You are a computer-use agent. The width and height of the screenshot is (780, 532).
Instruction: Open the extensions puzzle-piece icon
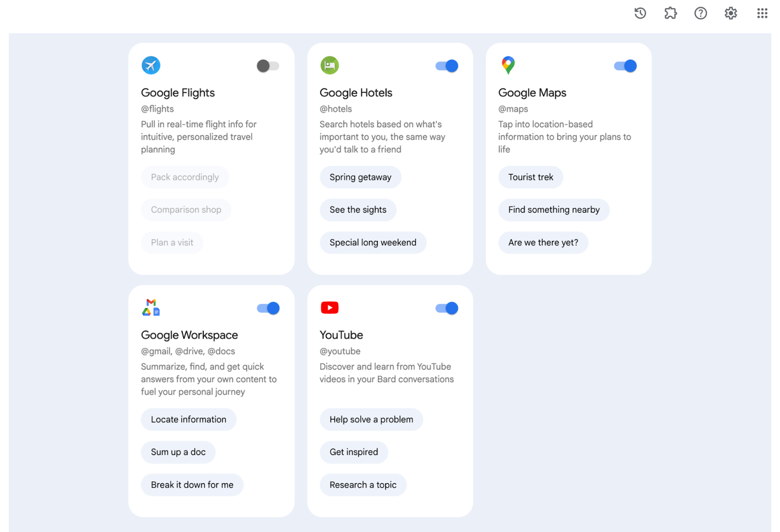[x=670, y=13]
